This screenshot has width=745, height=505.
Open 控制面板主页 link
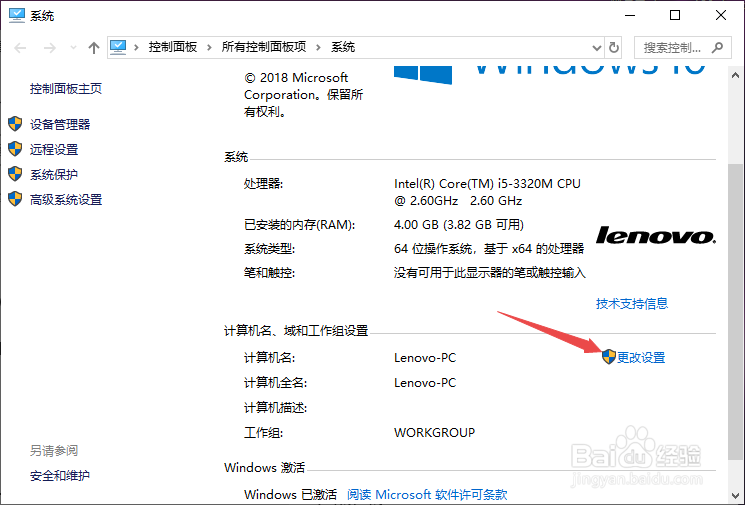click(x=66, y=89)
